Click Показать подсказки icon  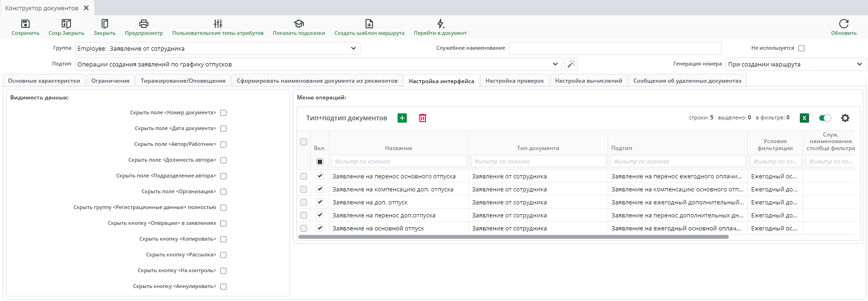[299, 24]
